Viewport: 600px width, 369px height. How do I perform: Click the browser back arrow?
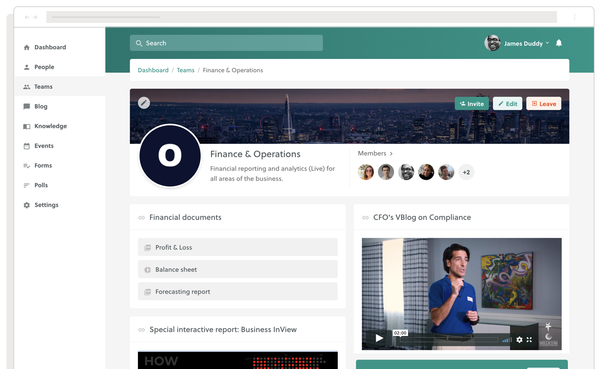pyautogui.click(x=27, y=17)
